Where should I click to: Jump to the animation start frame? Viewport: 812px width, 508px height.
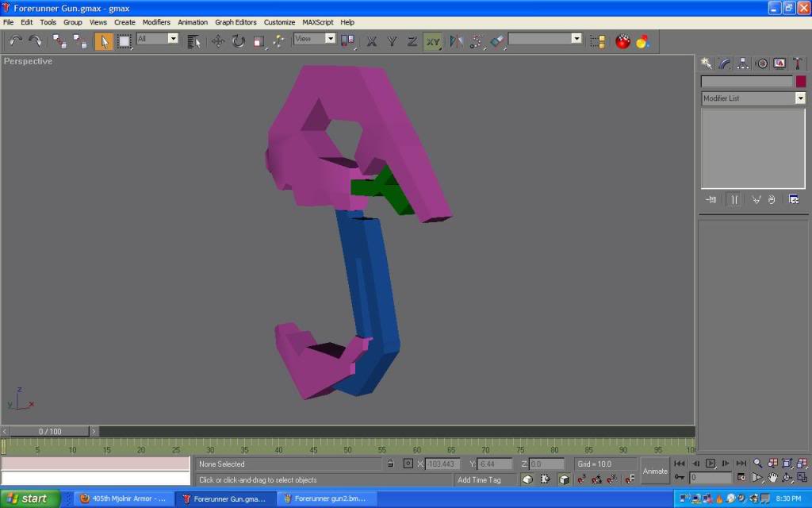(680, 464)
